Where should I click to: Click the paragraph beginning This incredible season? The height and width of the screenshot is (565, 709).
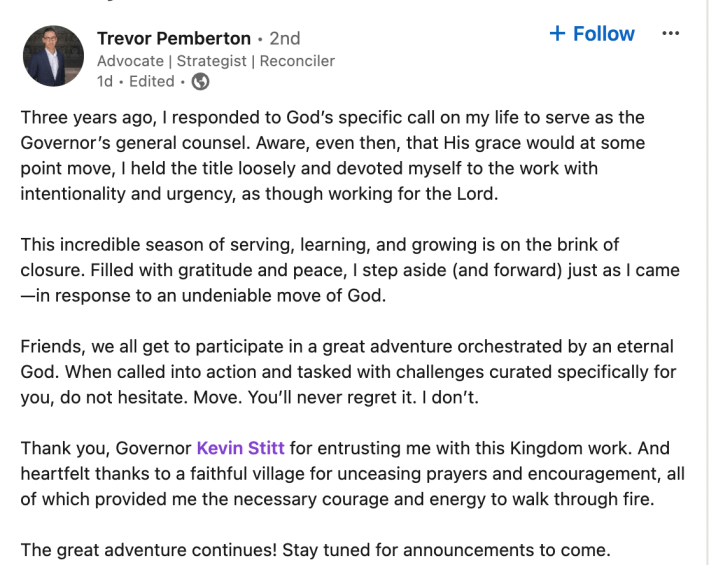tap(350, 270)
